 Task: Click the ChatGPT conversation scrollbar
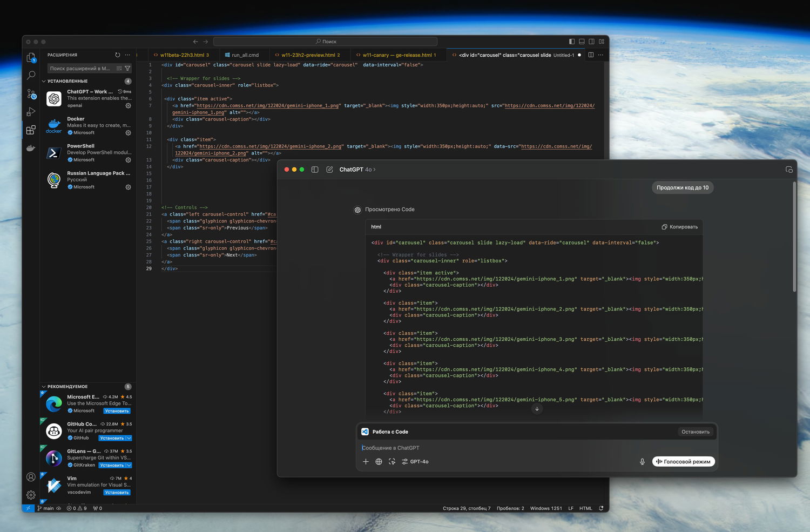click(794, 238)
